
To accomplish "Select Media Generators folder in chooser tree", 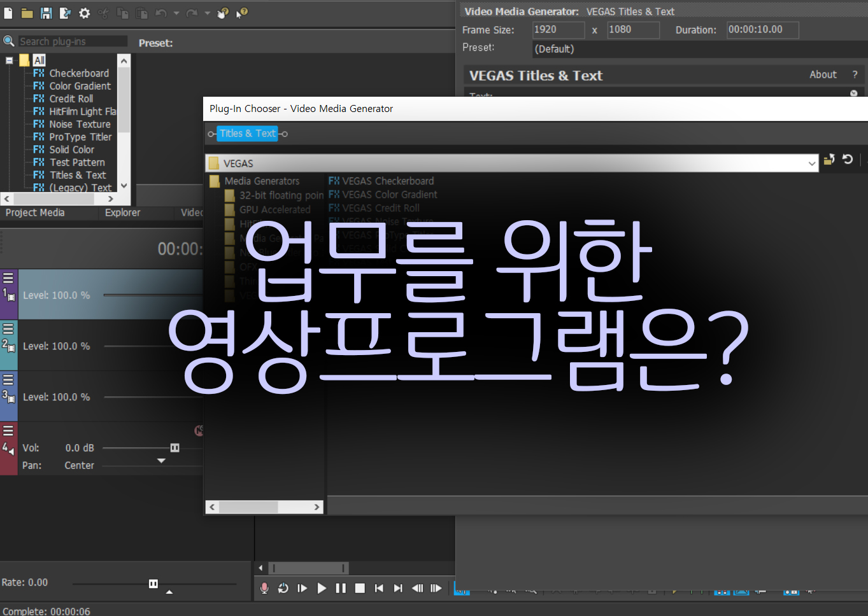I will point(262,181).
